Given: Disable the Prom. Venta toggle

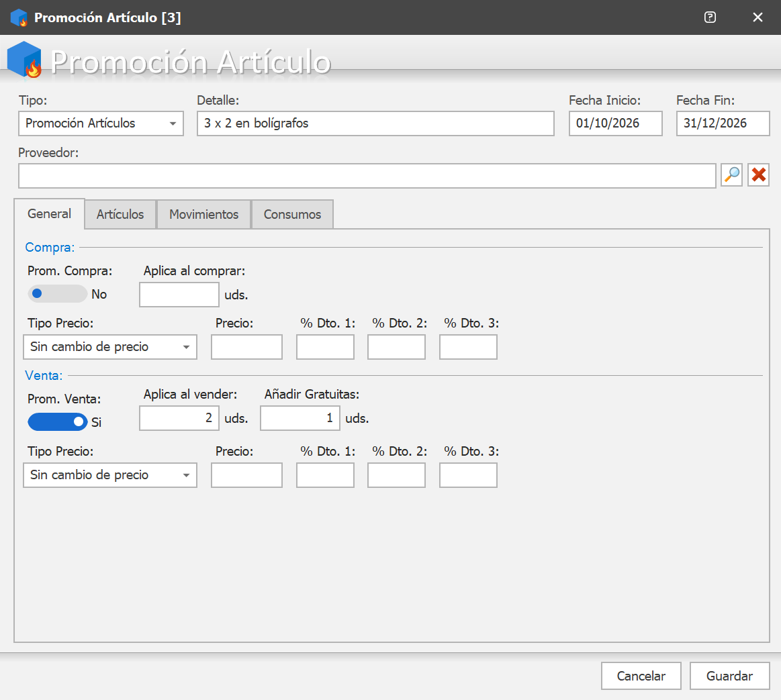Looking at the screenshot, I should point(57,421).
